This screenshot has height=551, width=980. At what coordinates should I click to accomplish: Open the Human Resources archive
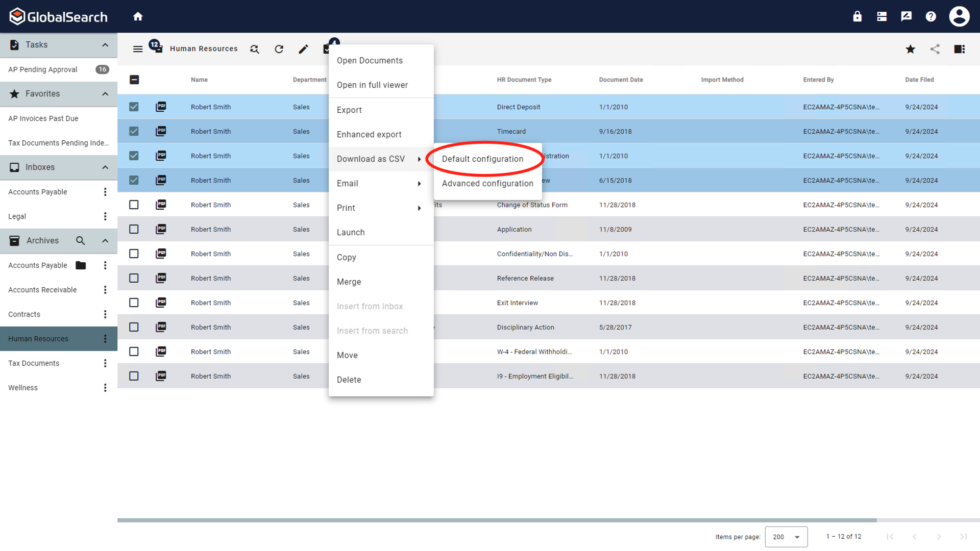38,338
